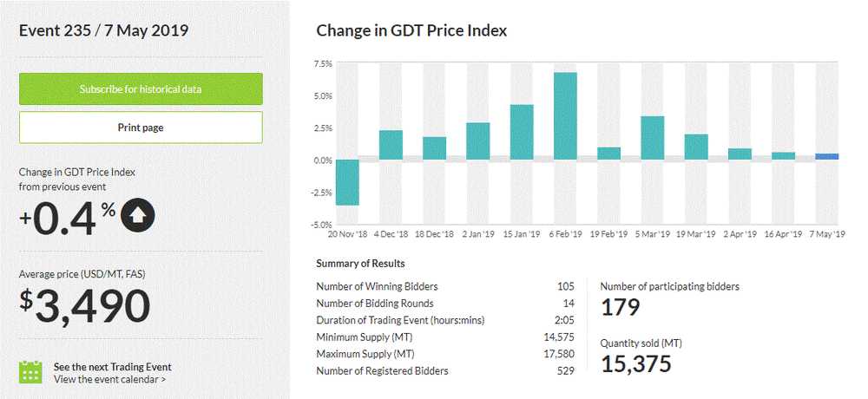The width and height of the screenshot is (868, 399).
Task: Select the 2 Jan '19 chart bar
Action: click(478, 141)
